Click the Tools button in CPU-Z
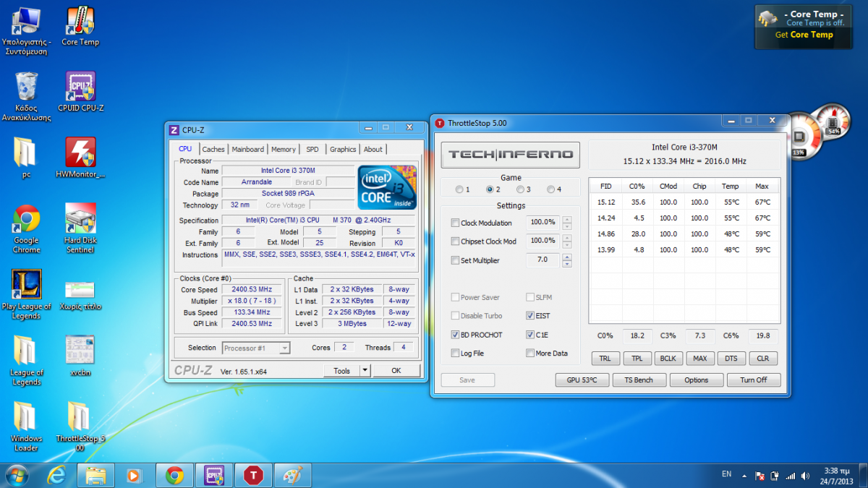The height and width of the screenshot is (488, 868). pyautogui.click(x=342, y=370)
